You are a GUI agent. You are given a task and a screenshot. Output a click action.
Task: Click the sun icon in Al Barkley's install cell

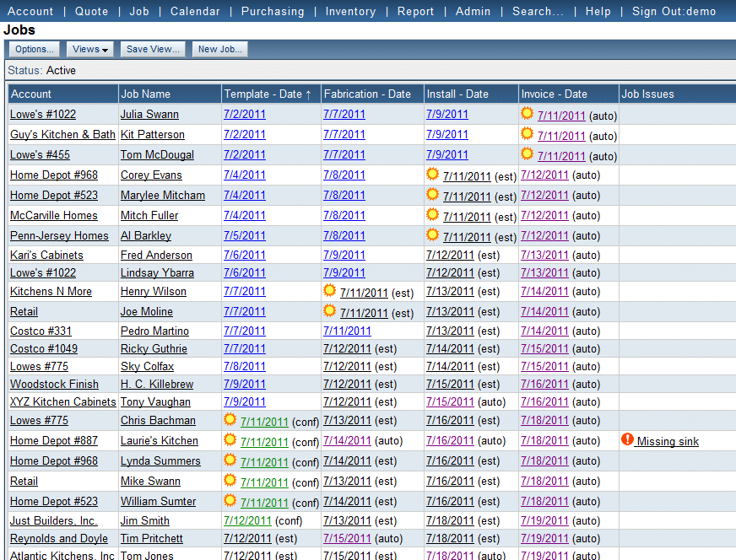(432, 234)
